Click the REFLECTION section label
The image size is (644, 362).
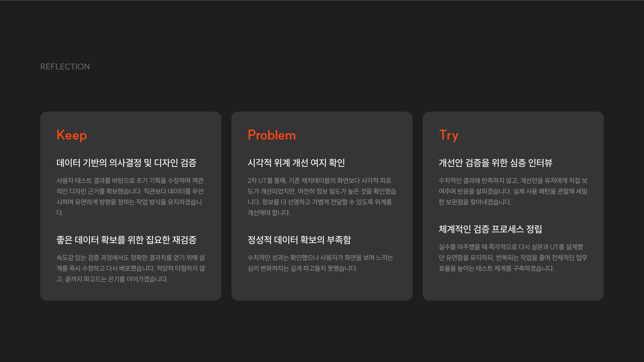click(x=65, y=67)
